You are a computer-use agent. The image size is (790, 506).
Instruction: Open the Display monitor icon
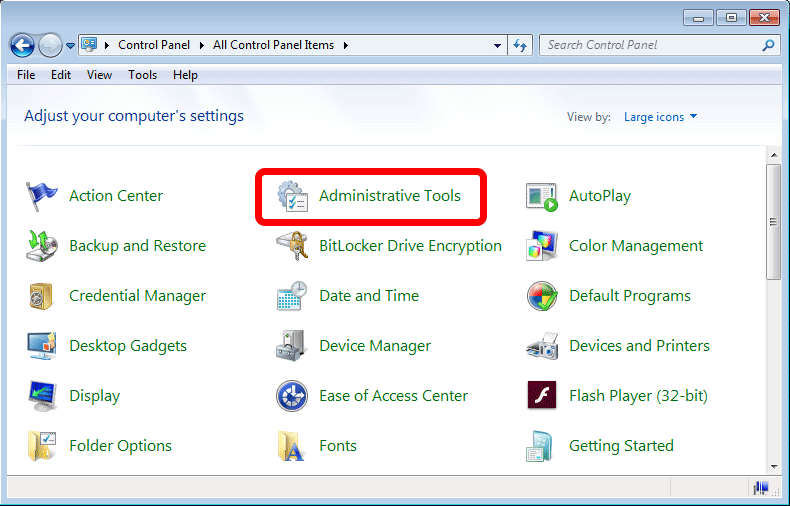coord(41,396)
